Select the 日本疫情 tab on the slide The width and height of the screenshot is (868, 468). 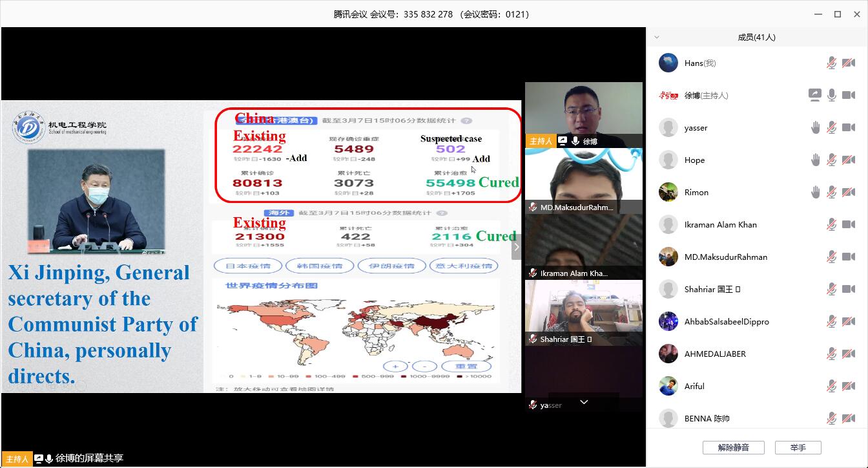tap(247, 266)
